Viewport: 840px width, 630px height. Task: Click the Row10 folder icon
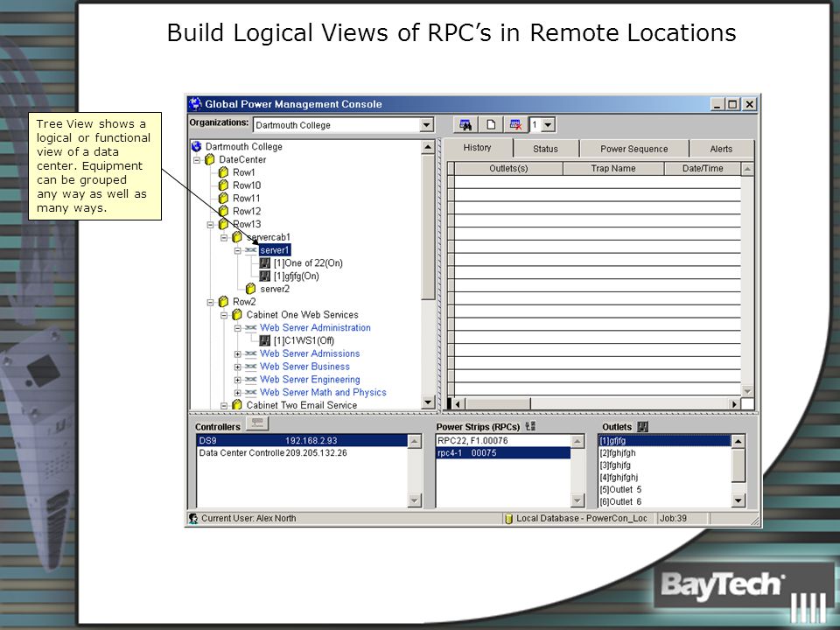pyautogui.click(x=223, y=185)
